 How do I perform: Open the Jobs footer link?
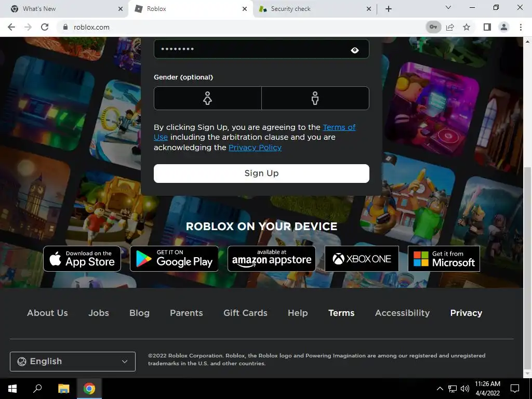coord(98,313)
